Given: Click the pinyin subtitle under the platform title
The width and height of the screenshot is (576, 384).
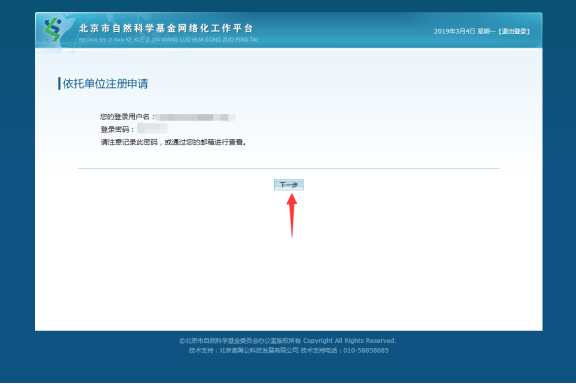Looking at the screenshot, I should [168, 40].
